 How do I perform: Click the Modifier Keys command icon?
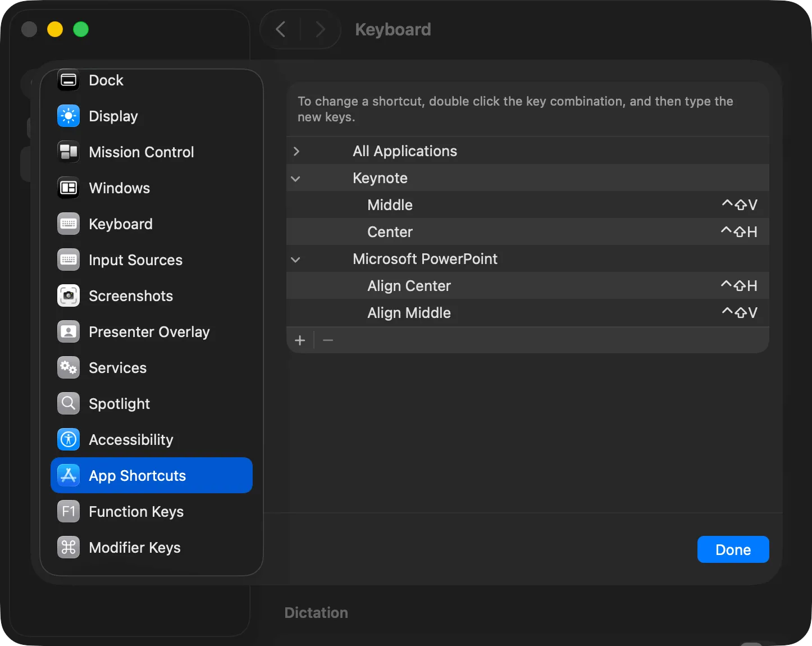coord(69,548)
